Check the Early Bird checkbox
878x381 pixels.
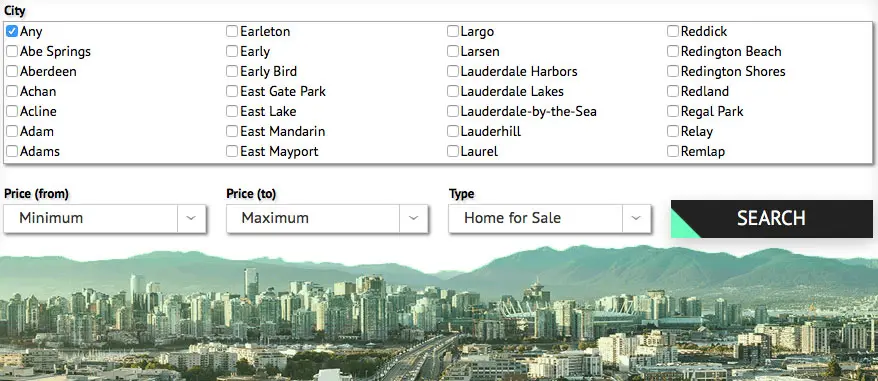pyautogui.click(x=232, y=71)
